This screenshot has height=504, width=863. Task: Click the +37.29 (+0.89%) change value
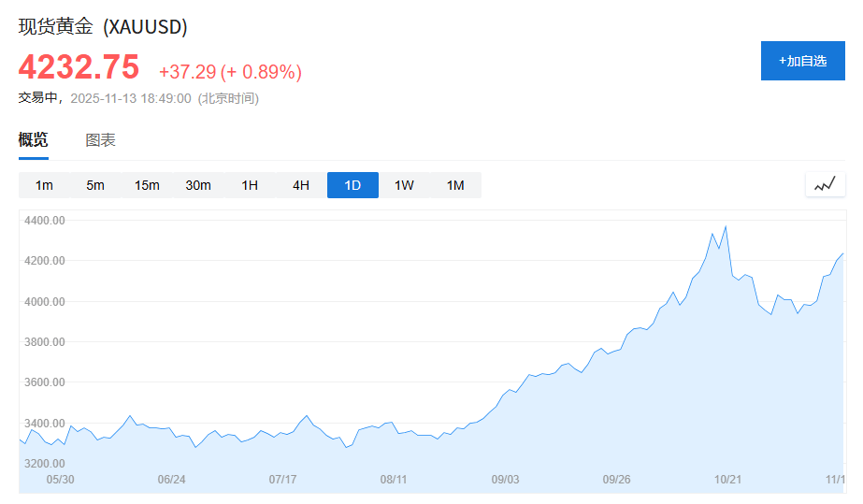coord(230,72)
